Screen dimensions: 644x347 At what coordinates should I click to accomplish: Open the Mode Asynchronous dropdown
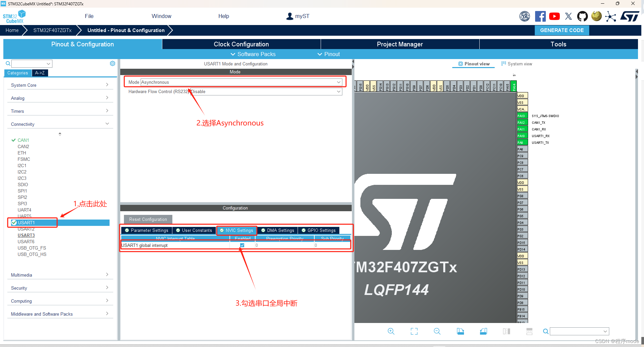coord(241,82)
